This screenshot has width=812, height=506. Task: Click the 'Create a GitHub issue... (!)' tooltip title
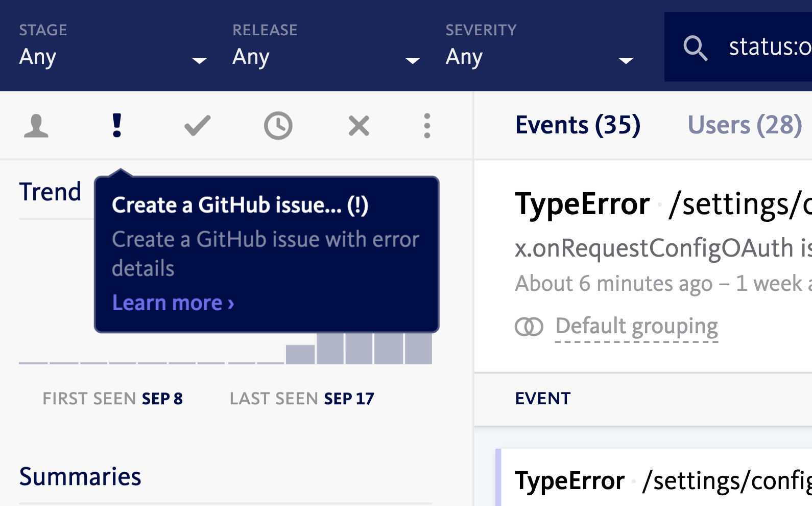[240, 205]
